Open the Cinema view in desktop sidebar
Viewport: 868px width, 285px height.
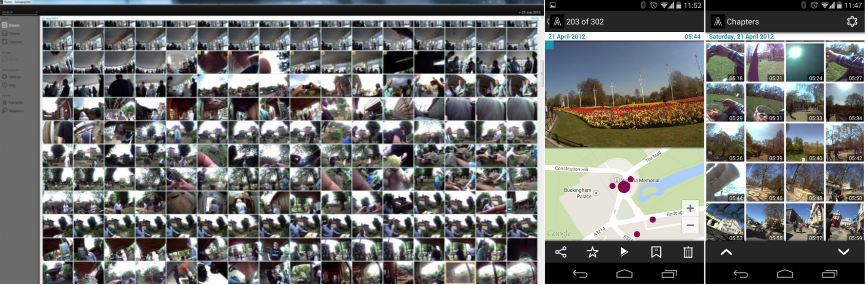pyautogui.click(x=11, y=33)
